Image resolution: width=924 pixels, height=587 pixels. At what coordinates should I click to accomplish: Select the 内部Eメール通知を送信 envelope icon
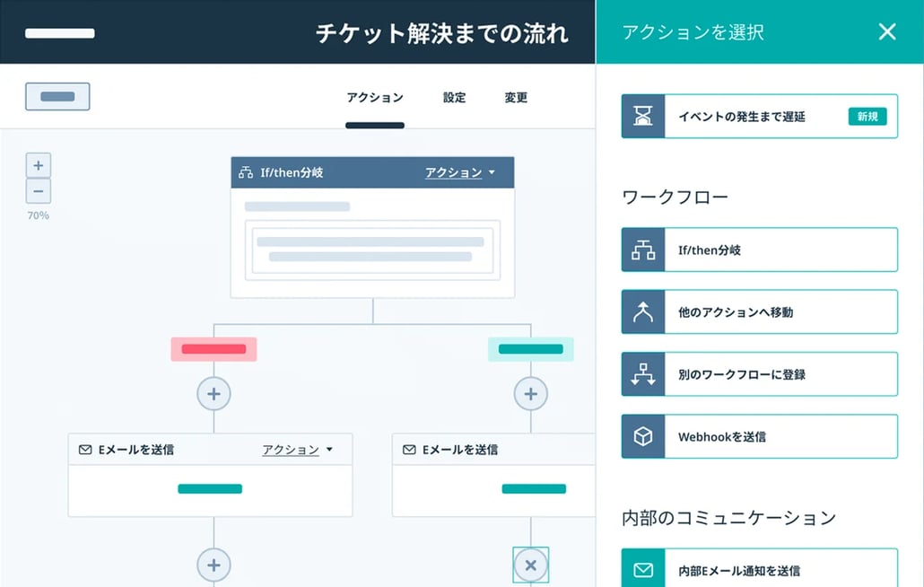643,570
